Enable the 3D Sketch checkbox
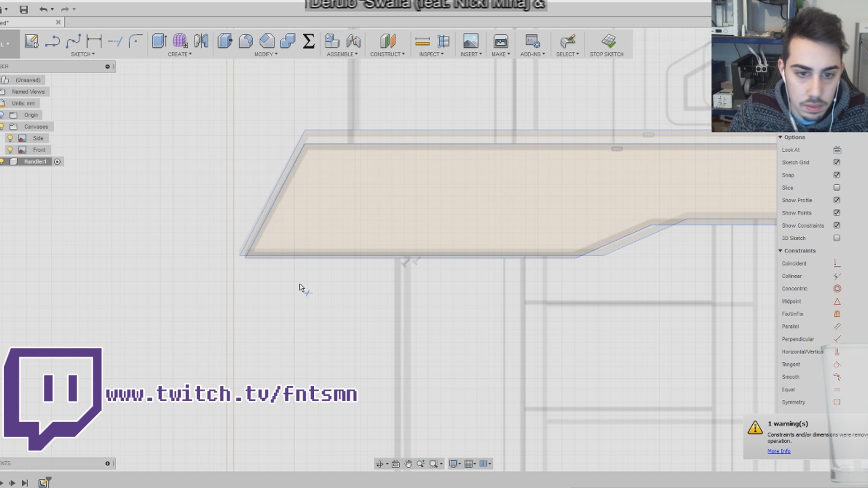The width and height of the screenshot is (868, 488). click(x=837, y=238)
